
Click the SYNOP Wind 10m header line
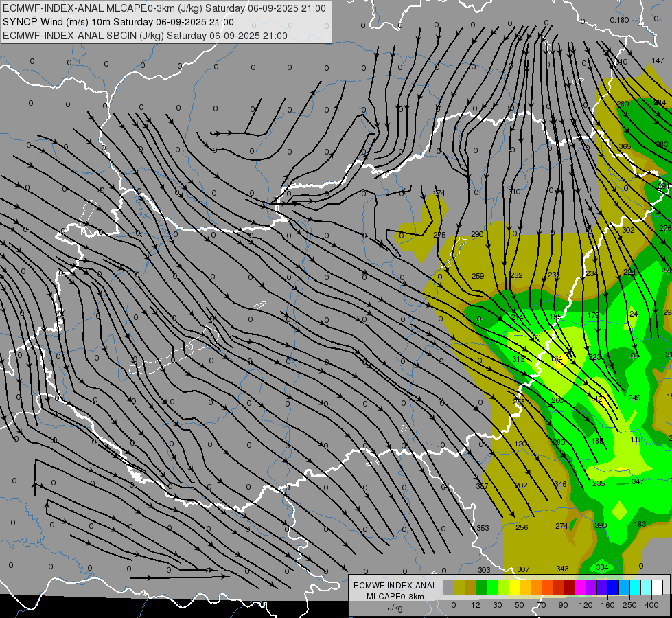tap(118, 22)
